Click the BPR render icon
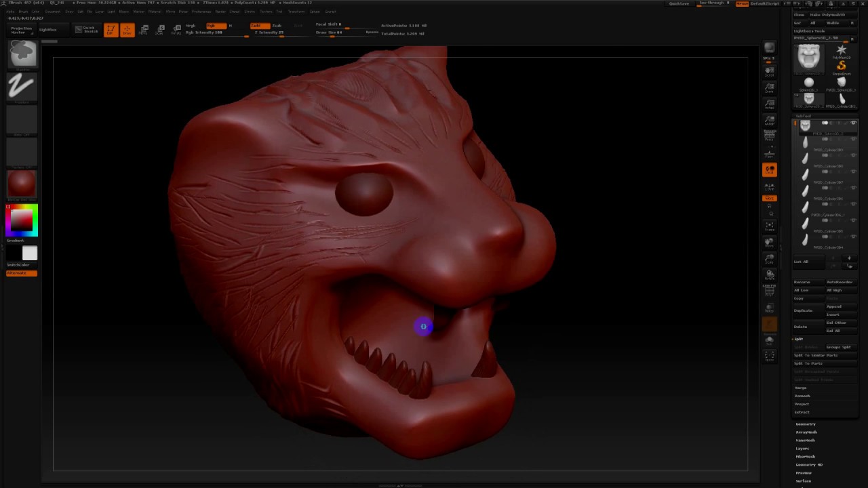Screen dimensions: 868x488 769,47
